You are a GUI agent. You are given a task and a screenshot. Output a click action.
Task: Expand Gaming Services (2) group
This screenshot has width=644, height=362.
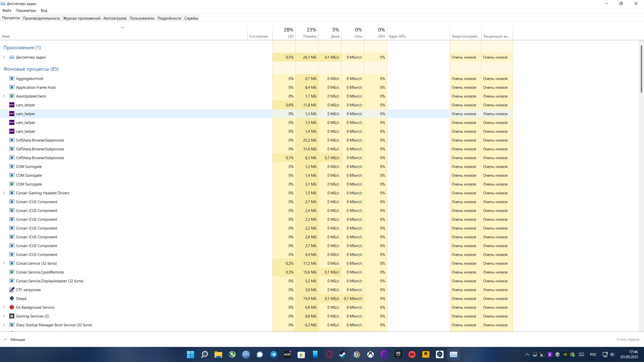tap(4, 316)
